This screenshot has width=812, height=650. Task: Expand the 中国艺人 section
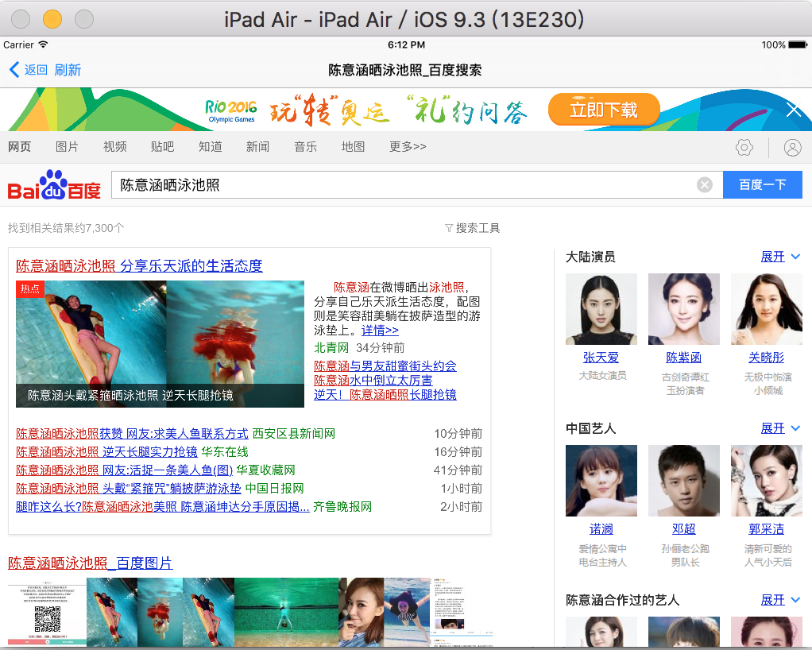click(780, 428)
